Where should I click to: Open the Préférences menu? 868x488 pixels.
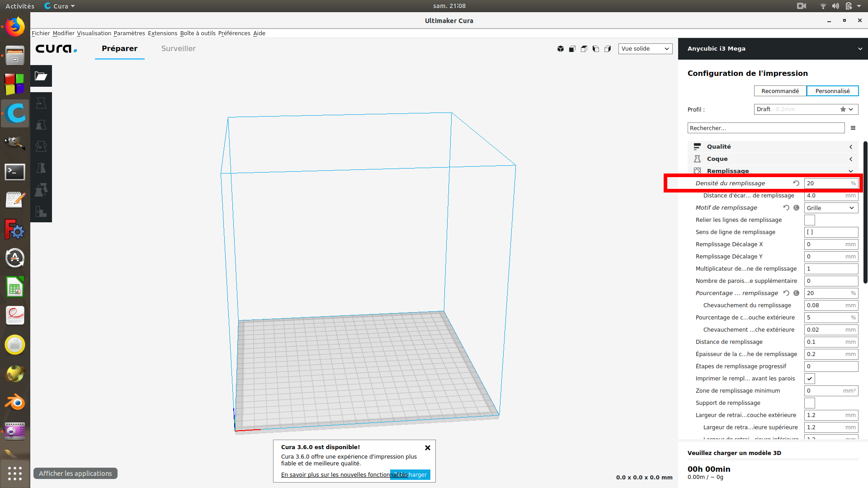234,33
